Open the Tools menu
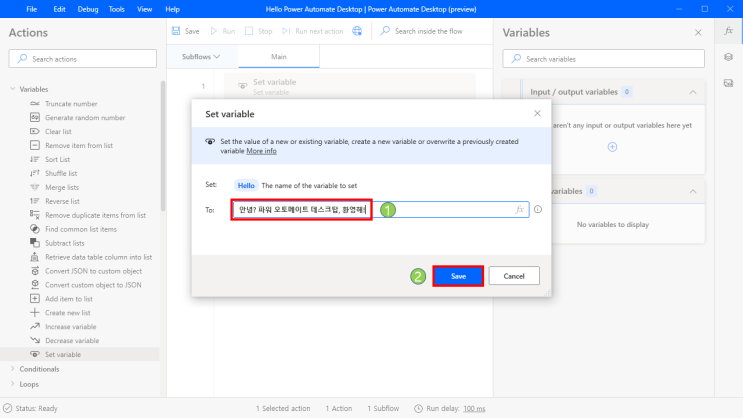 tap(117, 9)
